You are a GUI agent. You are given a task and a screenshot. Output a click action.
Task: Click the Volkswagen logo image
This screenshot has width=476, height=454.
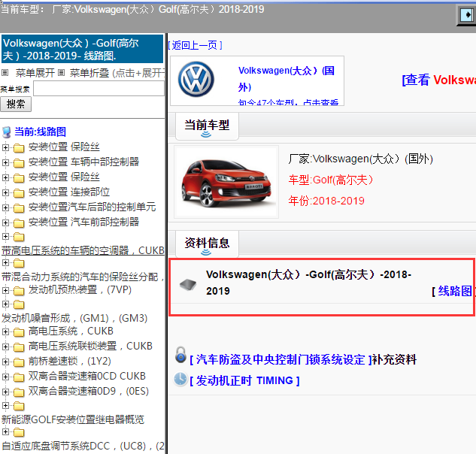point(196,80)
